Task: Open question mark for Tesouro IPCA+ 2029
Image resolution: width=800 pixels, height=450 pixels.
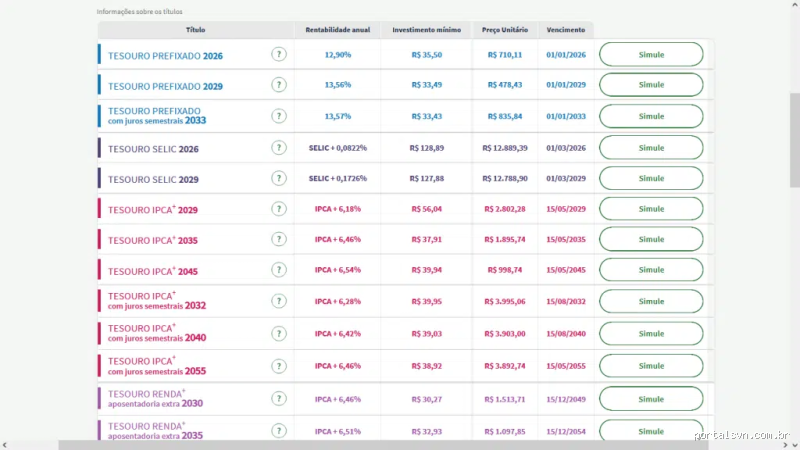Action: tap(279, 209)
